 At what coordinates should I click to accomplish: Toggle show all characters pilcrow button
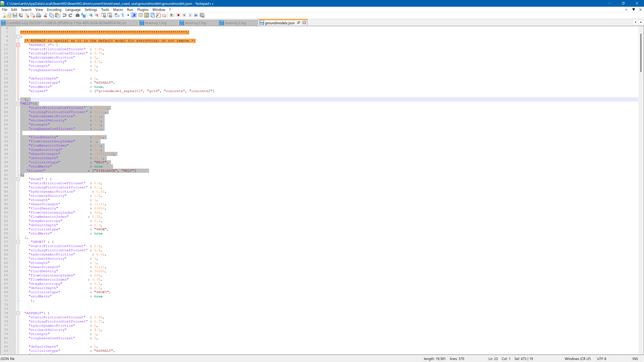coord(123,15)
